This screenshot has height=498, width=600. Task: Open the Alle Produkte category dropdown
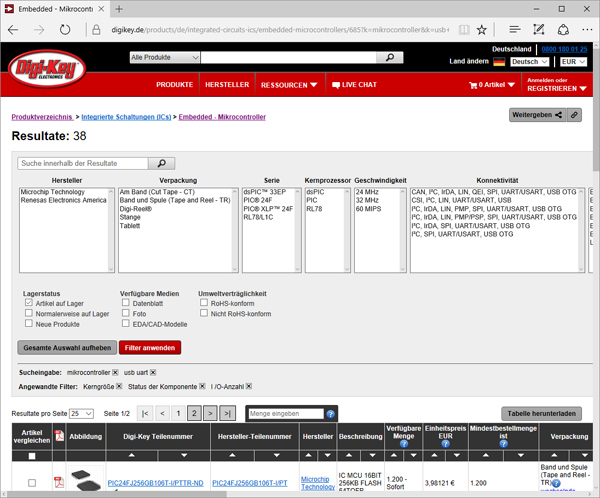178,58
